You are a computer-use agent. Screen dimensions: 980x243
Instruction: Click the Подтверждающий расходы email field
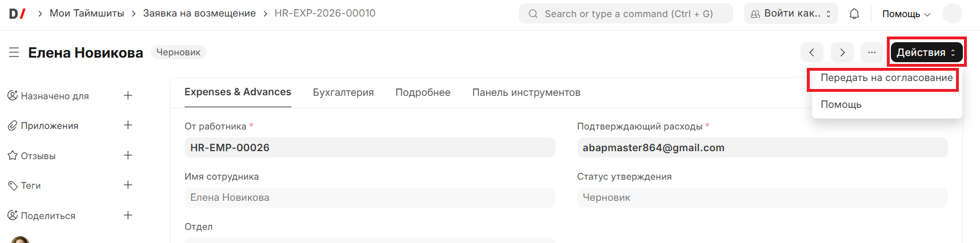[762, 147]
